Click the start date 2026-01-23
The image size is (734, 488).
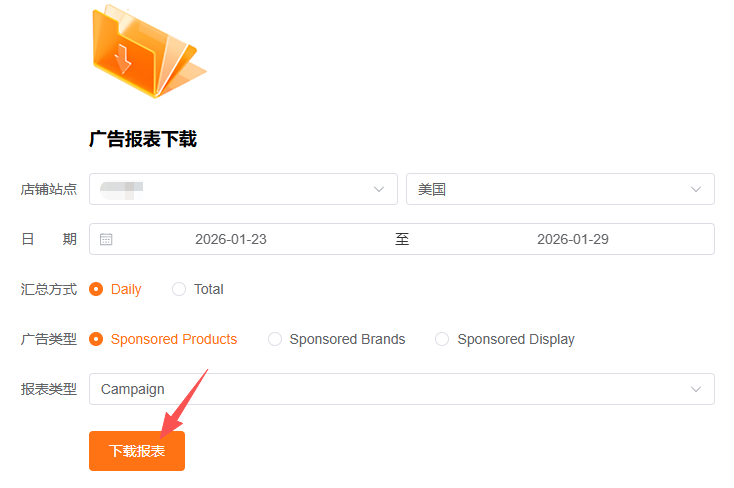(x=231, y=239)
